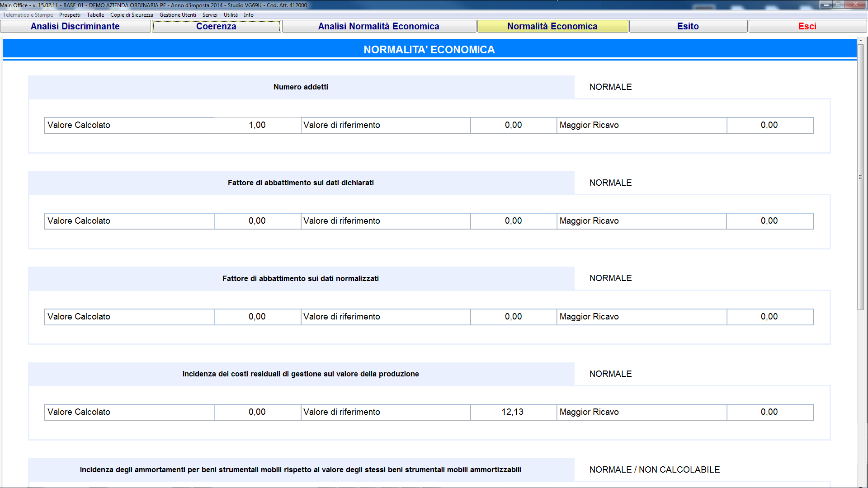The image size is (868, 488).
Task: Select Numero addetti Valore Calcolato 1,00 cell
Action: pos(257,125)
